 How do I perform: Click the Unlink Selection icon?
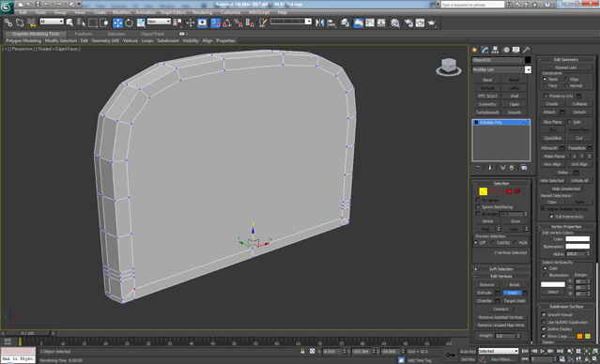click(20, 23)
